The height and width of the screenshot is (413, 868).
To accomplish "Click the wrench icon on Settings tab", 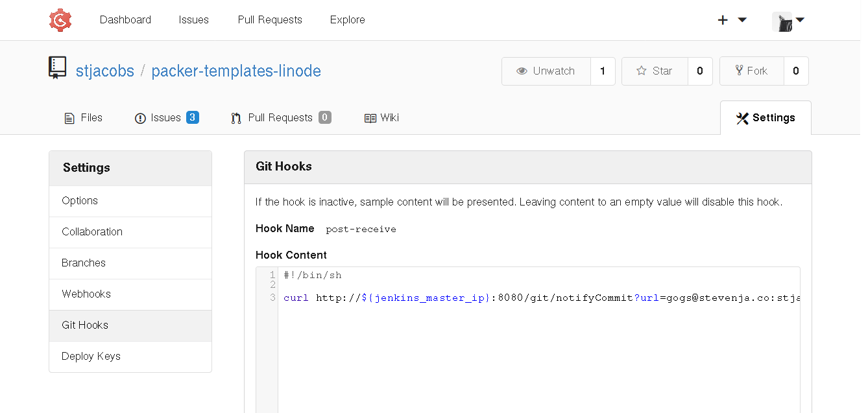I will (742, 118).
